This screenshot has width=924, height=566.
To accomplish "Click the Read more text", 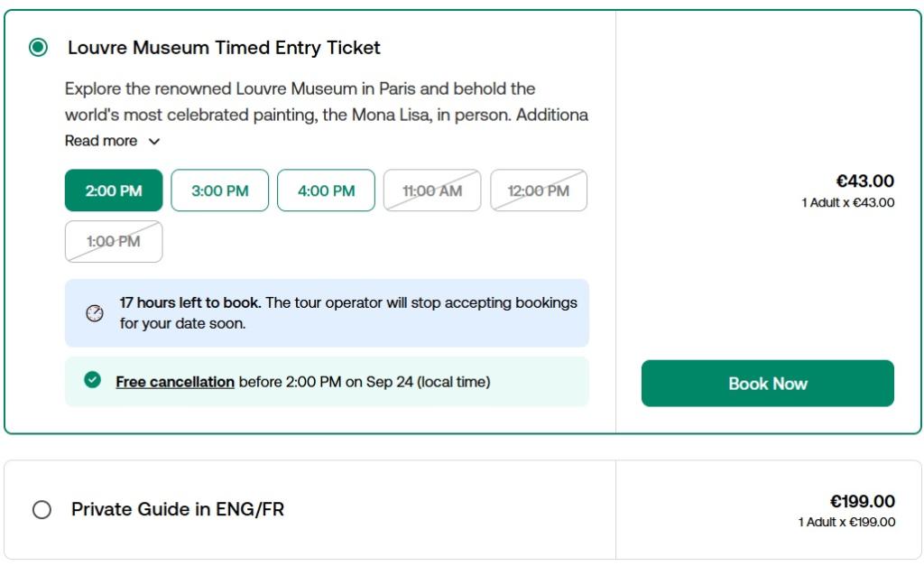I will [x=101, y=141].
